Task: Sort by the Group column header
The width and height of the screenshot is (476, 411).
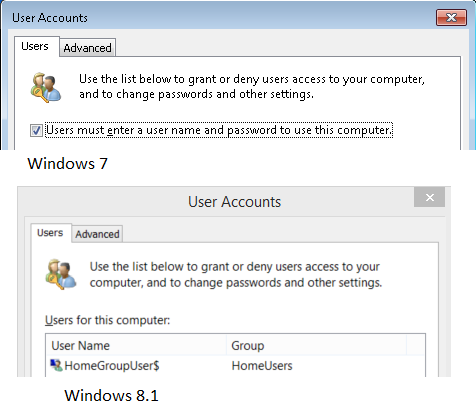Action: [x=317, y=345]
